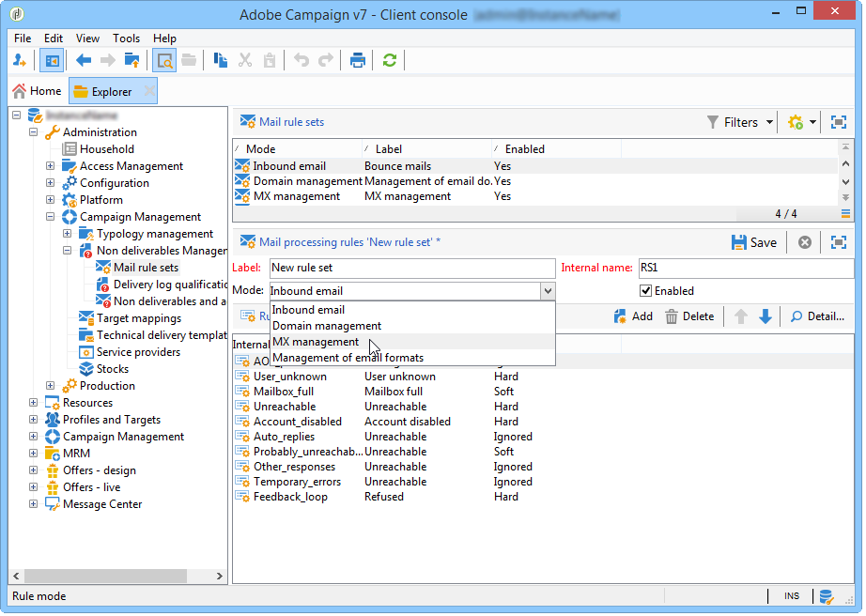The width and height of the screenshot is (866, 616).
Task: Expand the Resources node
Action: click(33, 403)
